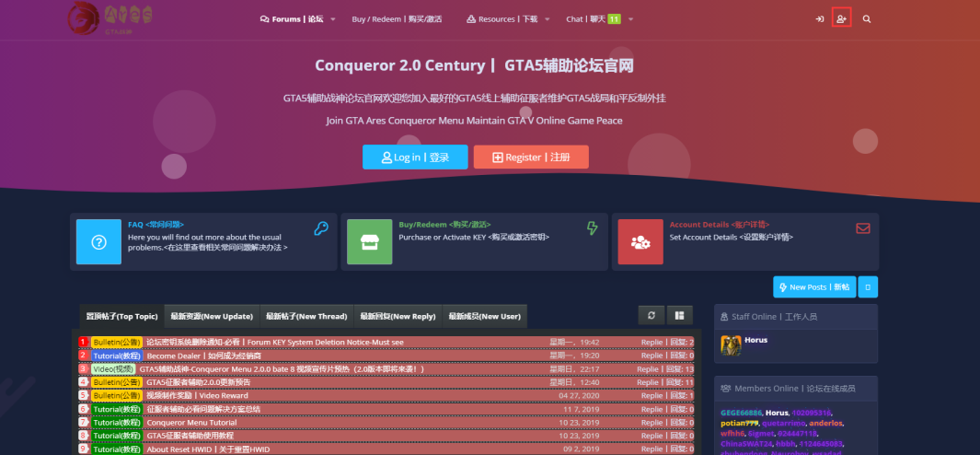Switch to the New Thread tab
Image resolution: width=980 pixels, height=455 pixels.
coord(306,316)
